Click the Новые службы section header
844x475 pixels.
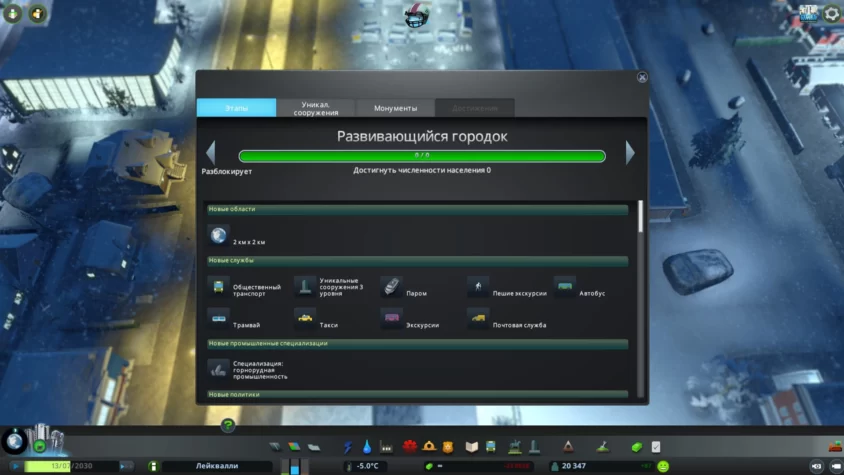pyautogui.click(x=417, y=261)
